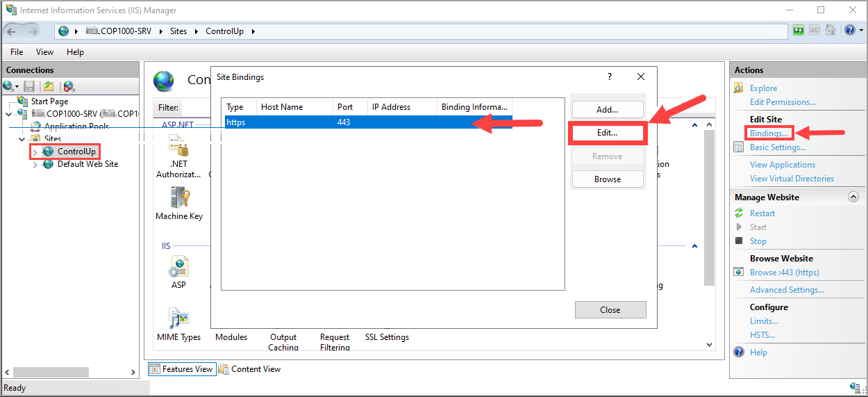Click the IP Address column header
The image size is (868, 397).
point(403,107)
